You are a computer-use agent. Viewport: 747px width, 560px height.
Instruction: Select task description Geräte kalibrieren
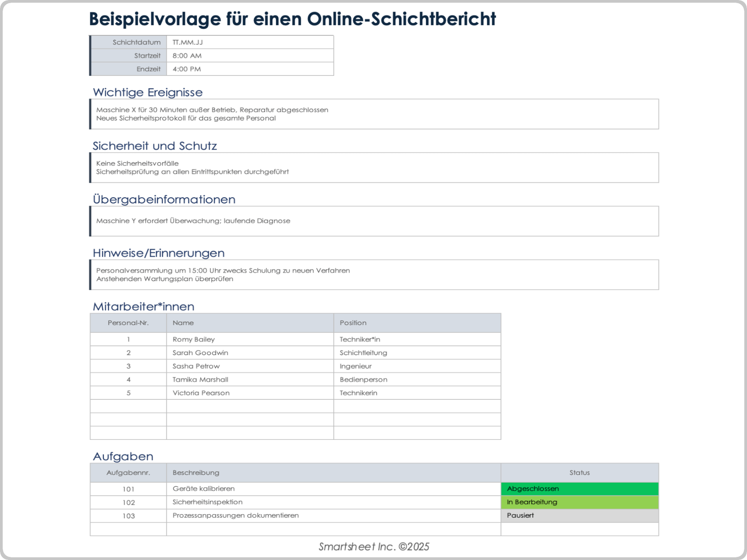coord(333,489)
